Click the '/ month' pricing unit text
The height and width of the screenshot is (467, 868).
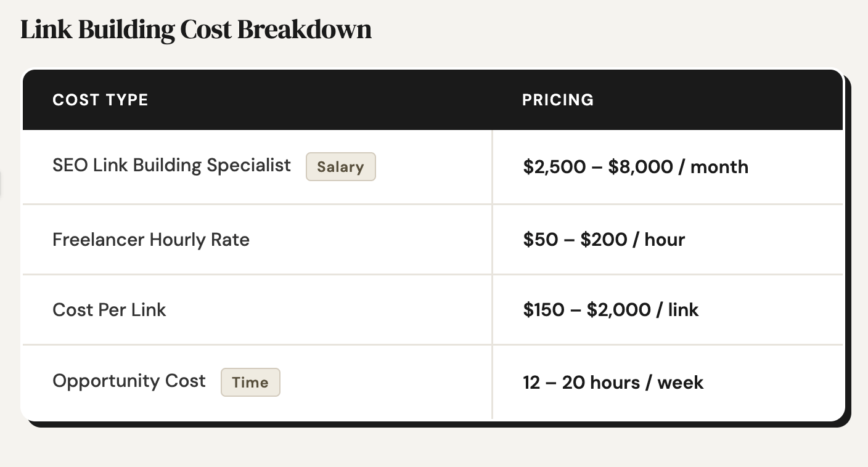(713, 167)
